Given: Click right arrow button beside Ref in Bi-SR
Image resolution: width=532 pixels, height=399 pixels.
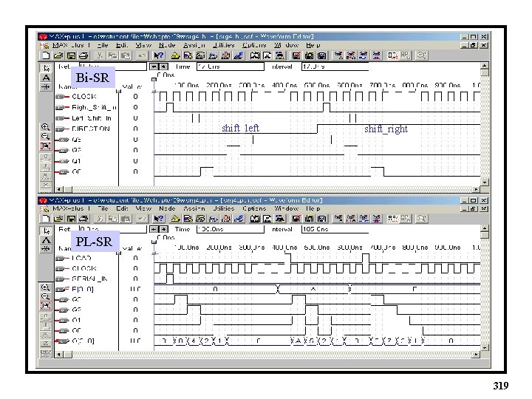Looking at the screenshot, I should pyautogui.click(x=163, y=66).
